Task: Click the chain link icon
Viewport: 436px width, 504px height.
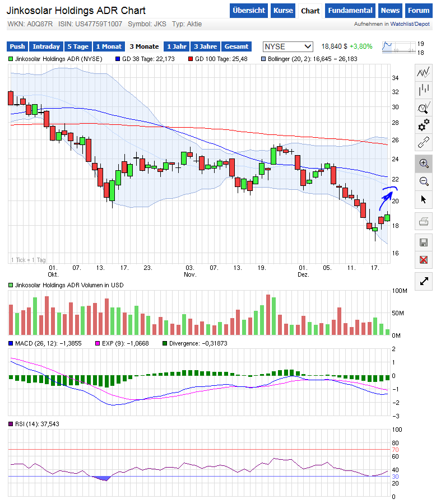Action: click(x=424, y=142)
